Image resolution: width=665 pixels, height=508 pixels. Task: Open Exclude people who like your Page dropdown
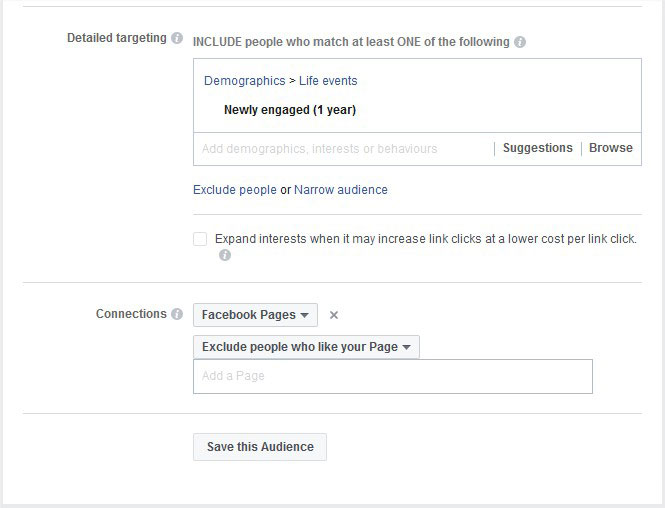point(306,347)
